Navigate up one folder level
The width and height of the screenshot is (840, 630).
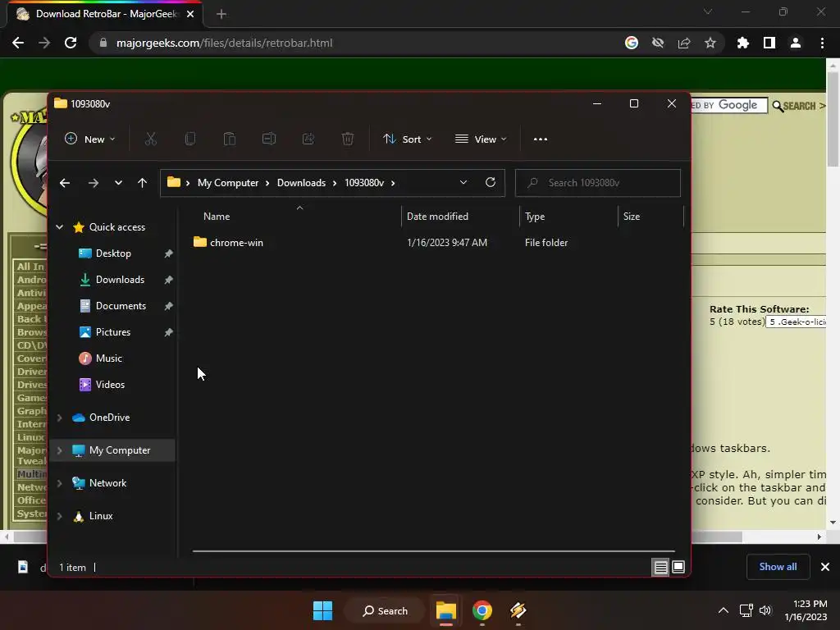click(142, 183)
